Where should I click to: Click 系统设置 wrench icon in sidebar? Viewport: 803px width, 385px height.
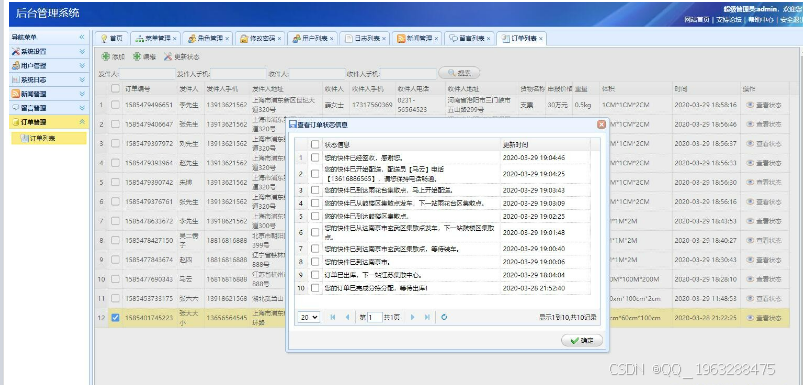click(15, 51)
